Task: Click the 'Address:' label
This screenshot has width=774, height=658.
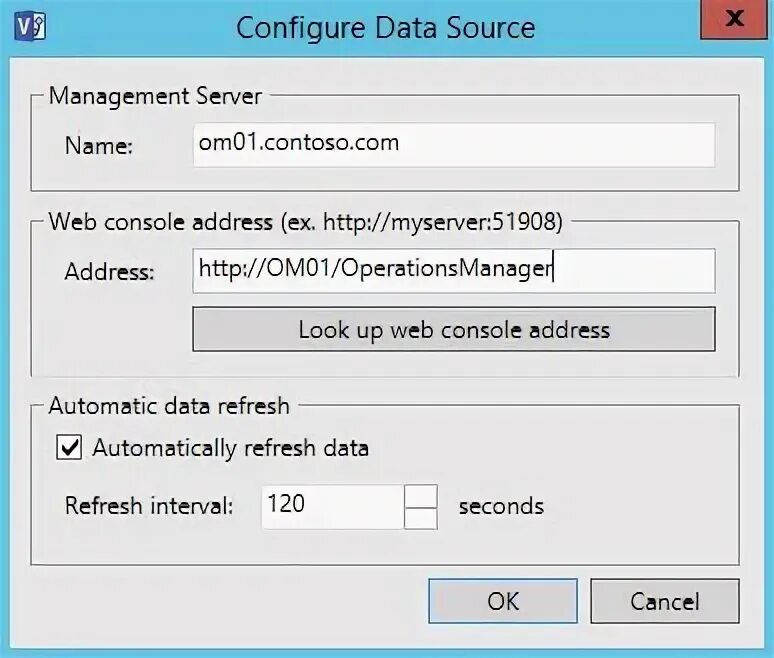Action: point(109,271)
